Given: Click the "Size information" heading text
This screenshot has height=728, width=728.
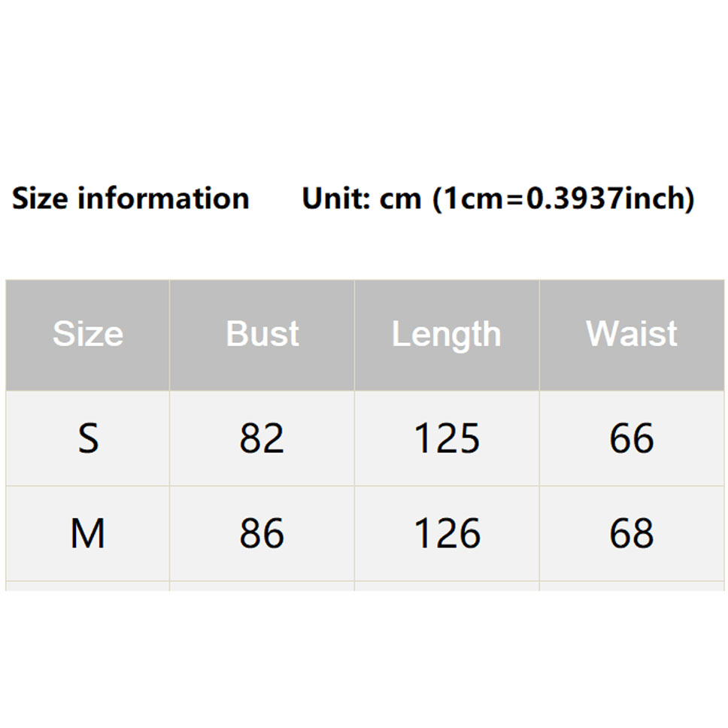Looking at the screenshot, I should coord(130,199).
